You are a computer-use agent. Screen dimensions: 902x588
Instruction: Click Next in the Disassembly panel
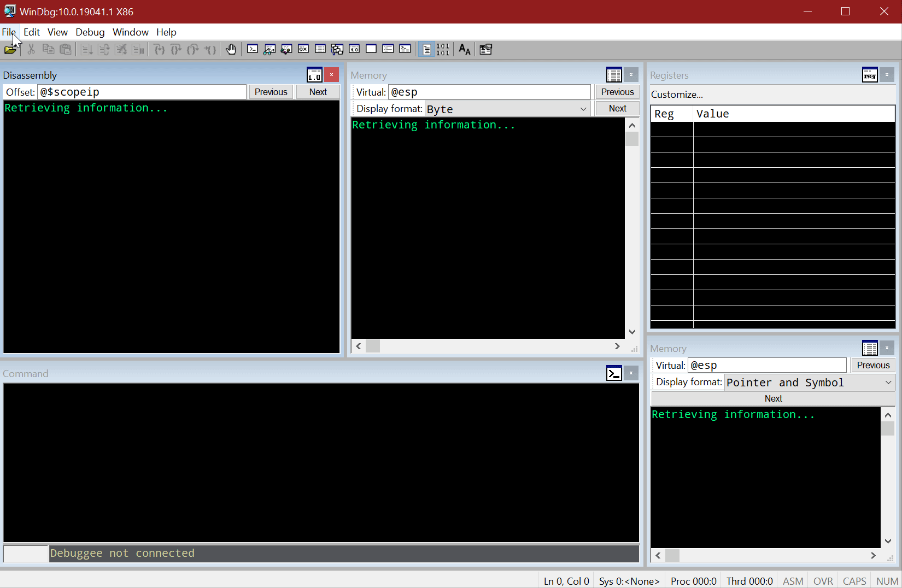coord(318,92)
